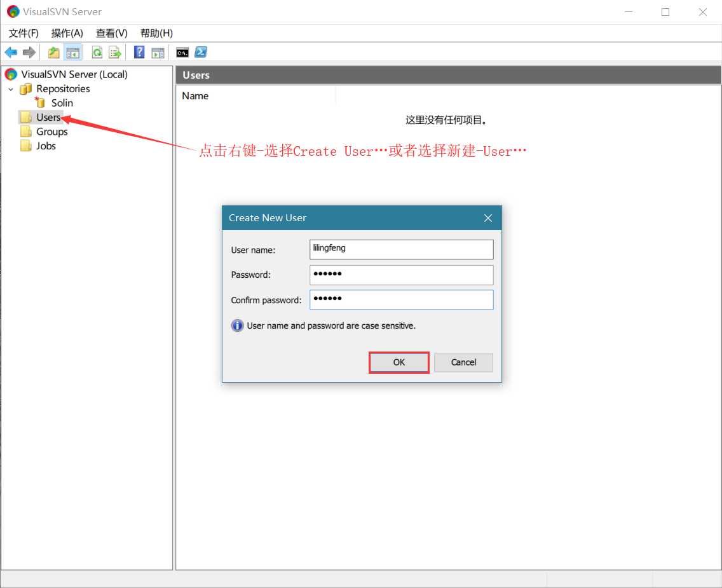This screenshot has width=722, height=588.
Task: Select the Jobs tree node
Action: click(x=46, y=146)
